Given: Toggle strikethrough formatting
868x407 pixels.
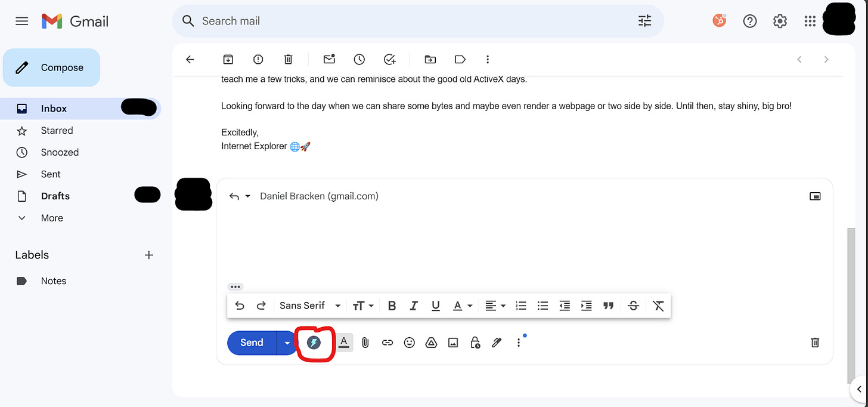Looking at the screenshot, I should coord(634,306).
